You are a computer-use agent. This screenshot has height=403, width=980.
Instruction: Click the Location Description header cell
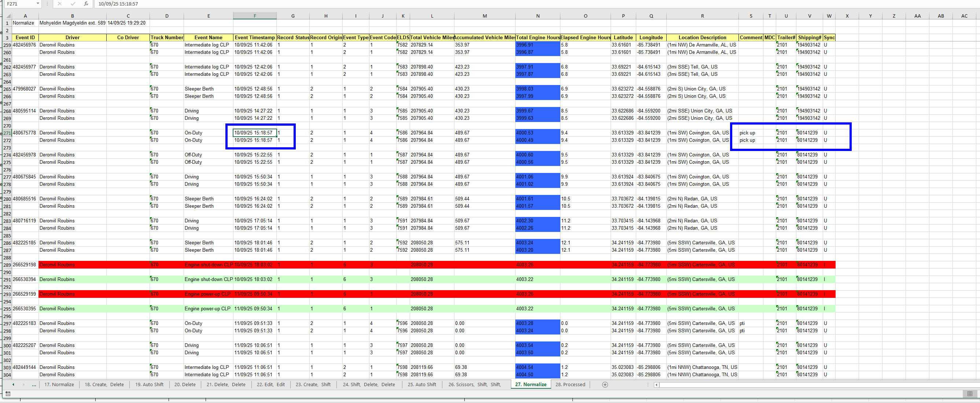702,38
